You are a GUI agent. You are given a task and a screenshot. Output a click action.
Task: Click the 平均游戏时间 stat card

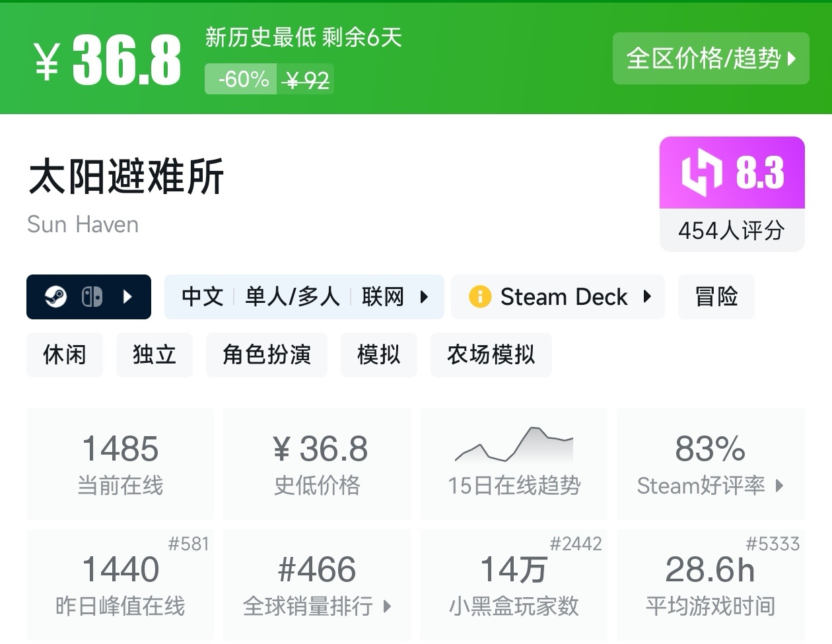711,584
